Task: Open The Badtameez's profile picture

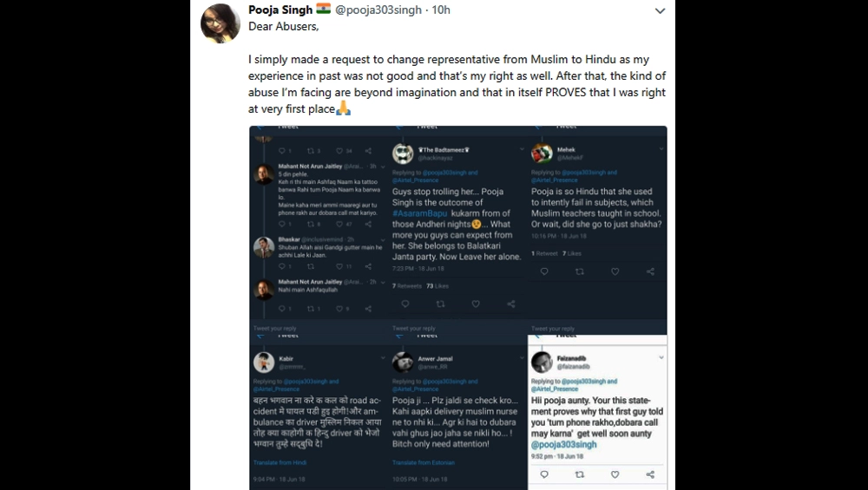Action: coord(402,154)
